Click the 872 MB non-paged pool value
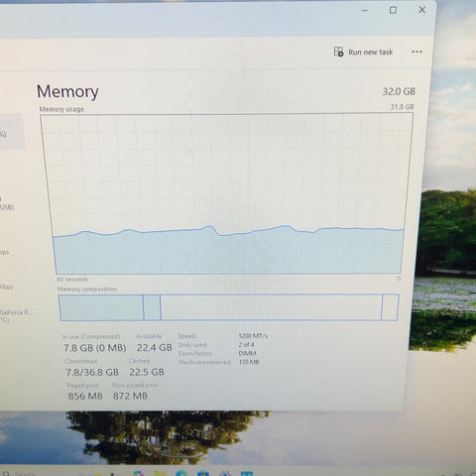 click(130, 396)
